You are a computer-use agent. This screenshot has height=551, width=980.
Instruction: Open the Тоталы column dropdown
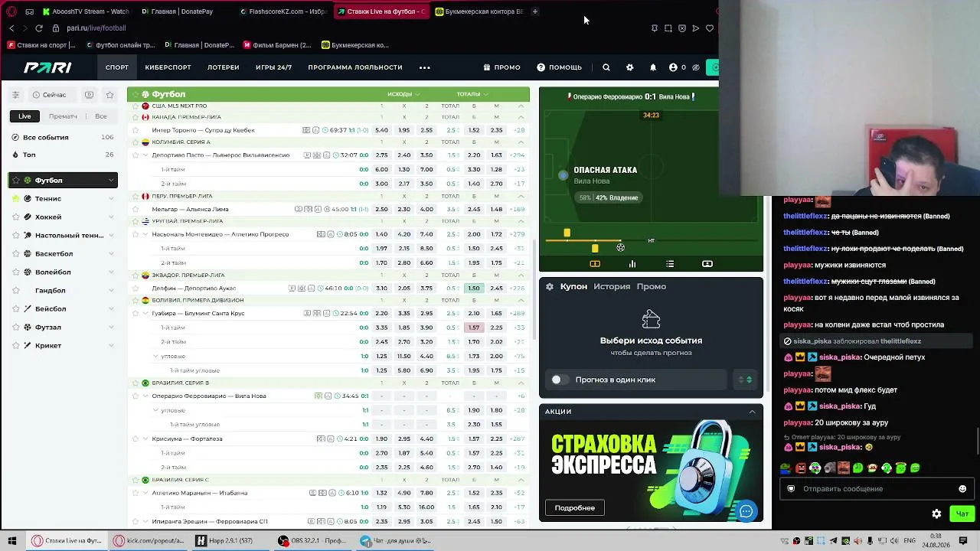(472, 94)
